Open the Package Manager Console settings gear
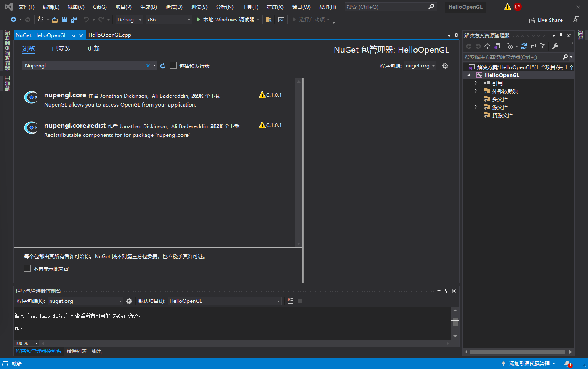This screenshot has width=588, height=369. click(129, 301)
